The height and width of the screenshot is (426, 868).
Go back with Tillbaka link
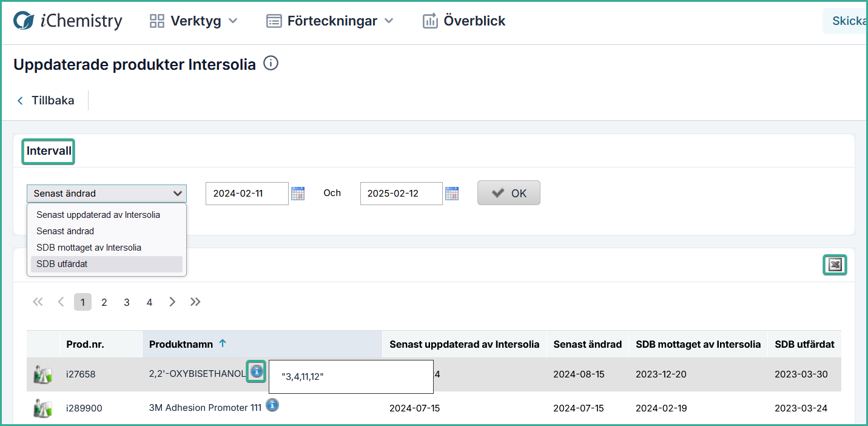(x=45, y=100)
